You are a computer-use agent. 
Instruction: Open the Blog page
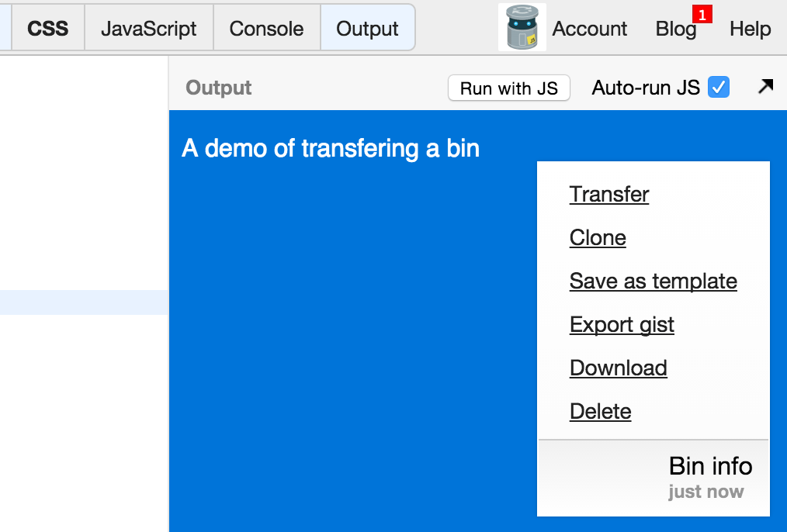(674, 29)
